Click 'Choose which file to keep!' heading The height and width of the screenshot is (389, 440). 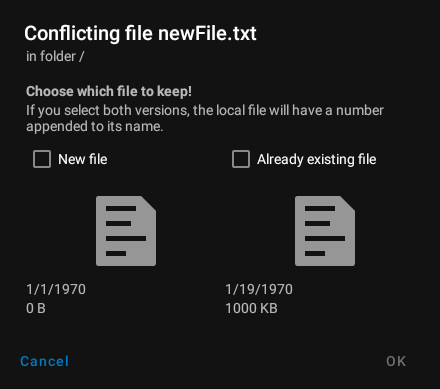[109, 91]
